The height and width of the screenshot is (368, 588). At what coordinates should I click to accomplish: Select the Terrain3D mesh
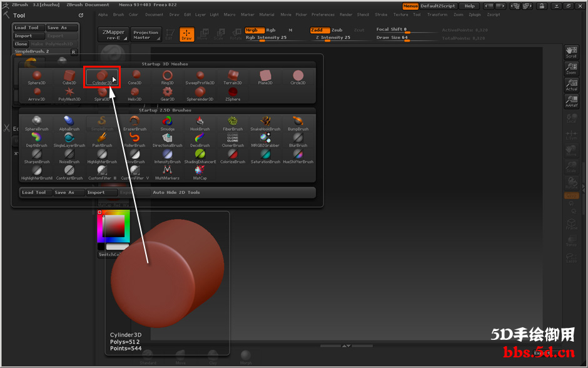tap(233, 77)
